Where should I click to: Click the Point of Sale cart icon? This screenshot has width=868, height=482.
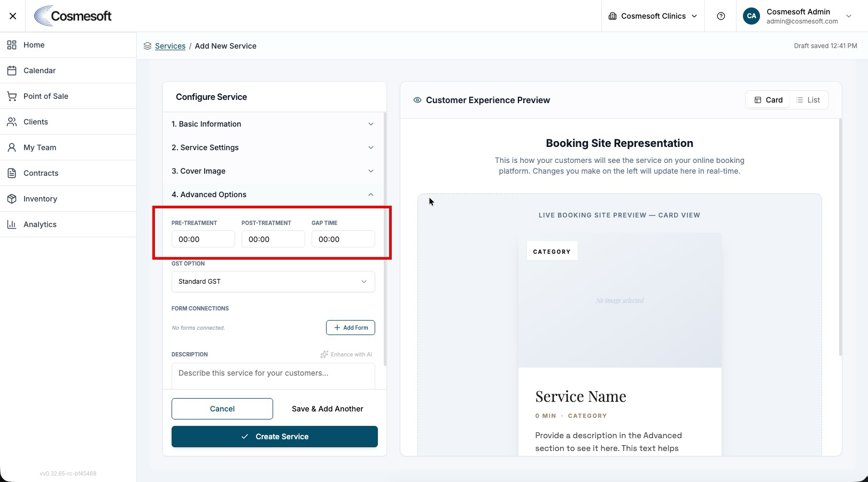(x=12, y=96)
